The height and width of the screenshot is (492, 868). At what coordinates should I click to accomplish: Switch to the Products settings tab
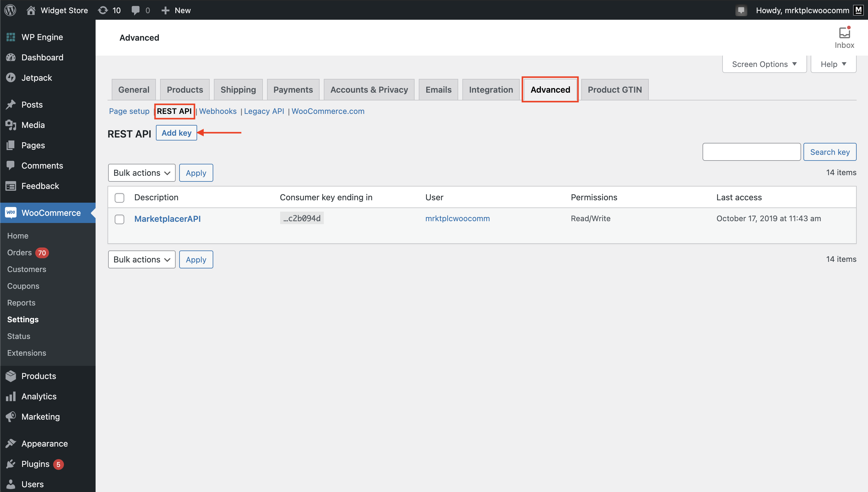185,90
